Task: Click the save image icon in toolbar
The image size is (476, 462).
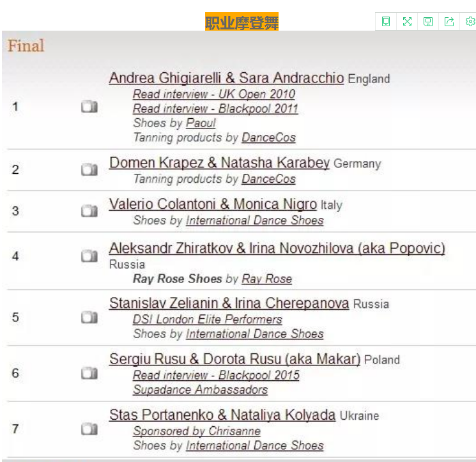Action: (428, 22)
